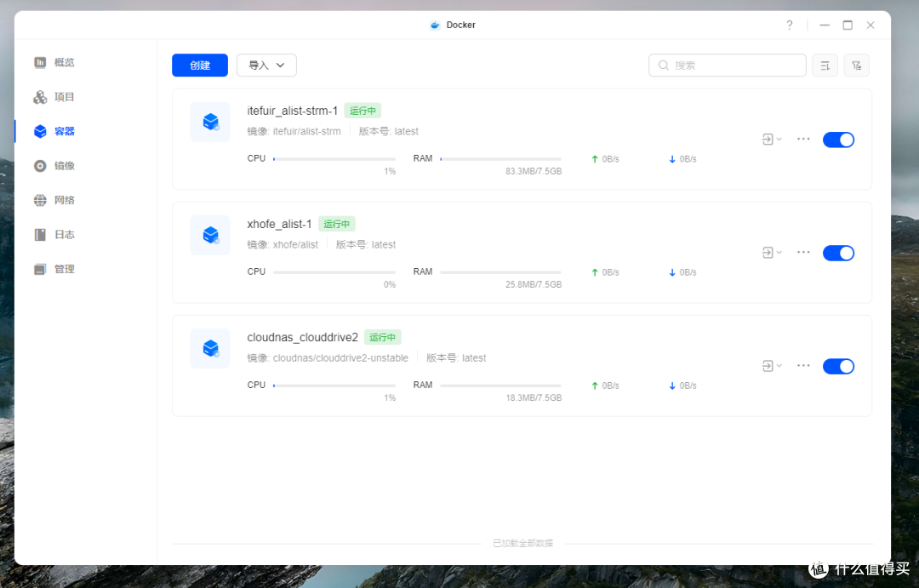Click the 25.8MB/7.5GB RAM value
This screenshot has width=919, height=588.
coord(534,284)
